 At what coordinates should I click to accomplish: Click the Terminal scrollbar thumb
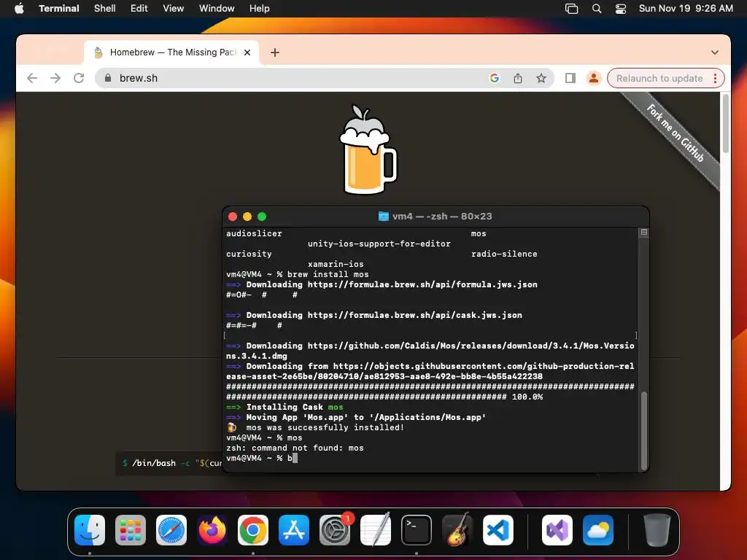[x=644, y=431]
